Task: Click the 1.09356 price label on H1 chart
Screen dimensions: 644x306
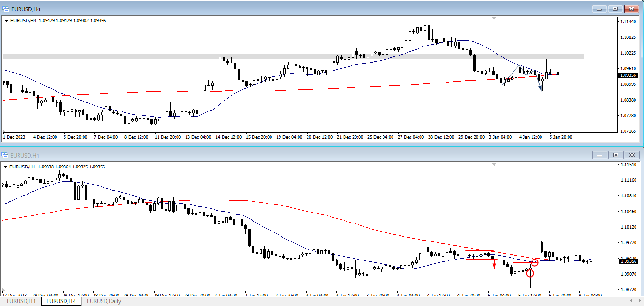Action: (628, 261)
